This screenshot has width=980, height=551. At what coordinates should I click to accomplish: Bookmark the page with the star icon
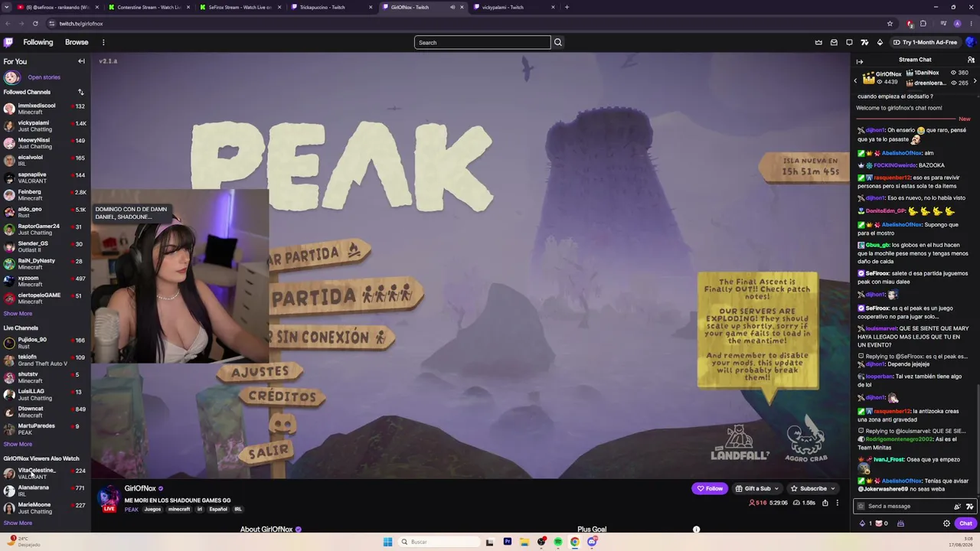click(890, 24)
